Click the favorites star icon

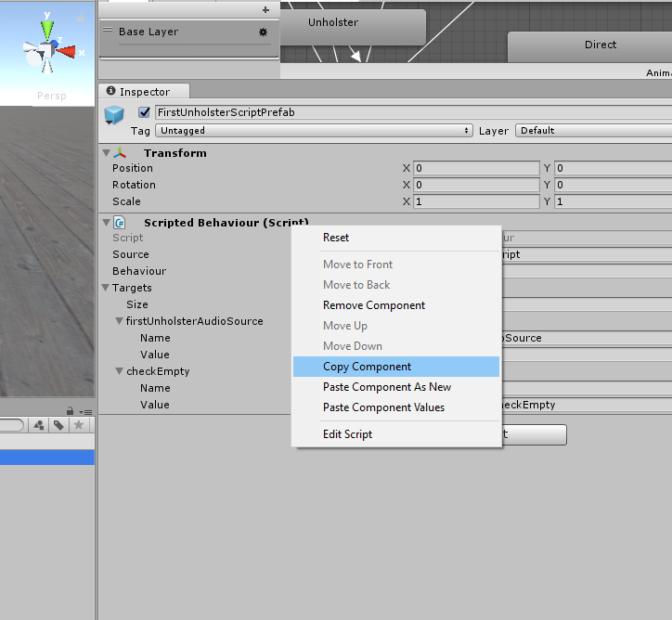pos(80,425)
